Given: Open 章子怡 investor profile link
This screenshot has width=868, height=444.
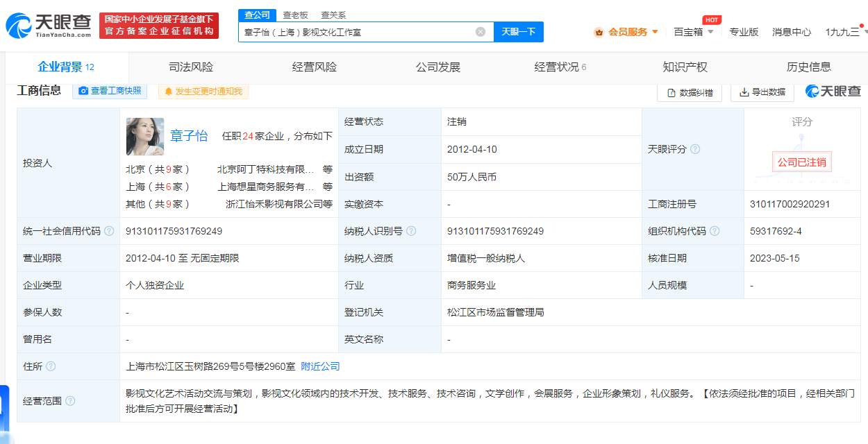Looking at the screenshot, I should [x=189, y=136].
